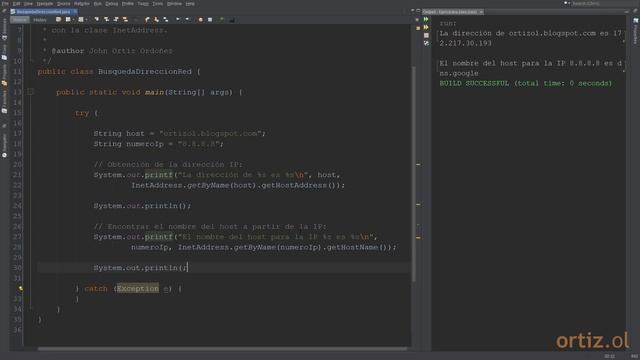
Task: Toggle Highlight Search in editor toolbar
Action: (x=125, y=20)
